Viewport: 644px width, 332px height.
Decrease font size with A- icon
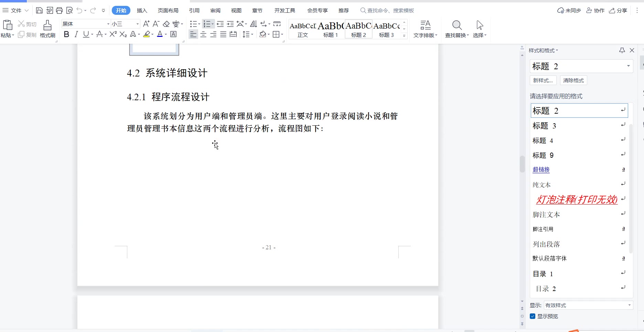pyautogui.click(x=156, y=24)
